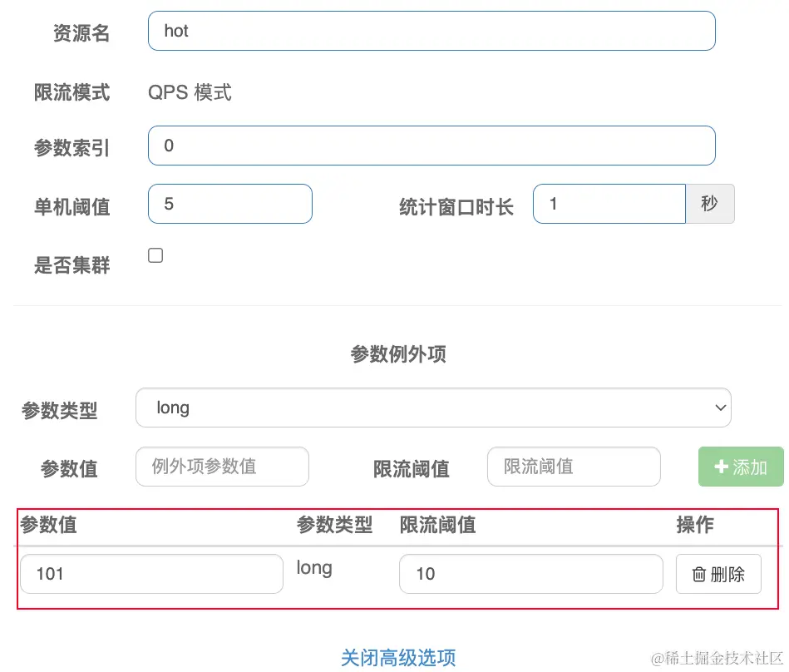Click the 关闭高级选项 link
This screenshot has width=789, height=672.
pyautogui.click(x=398, y=657)
